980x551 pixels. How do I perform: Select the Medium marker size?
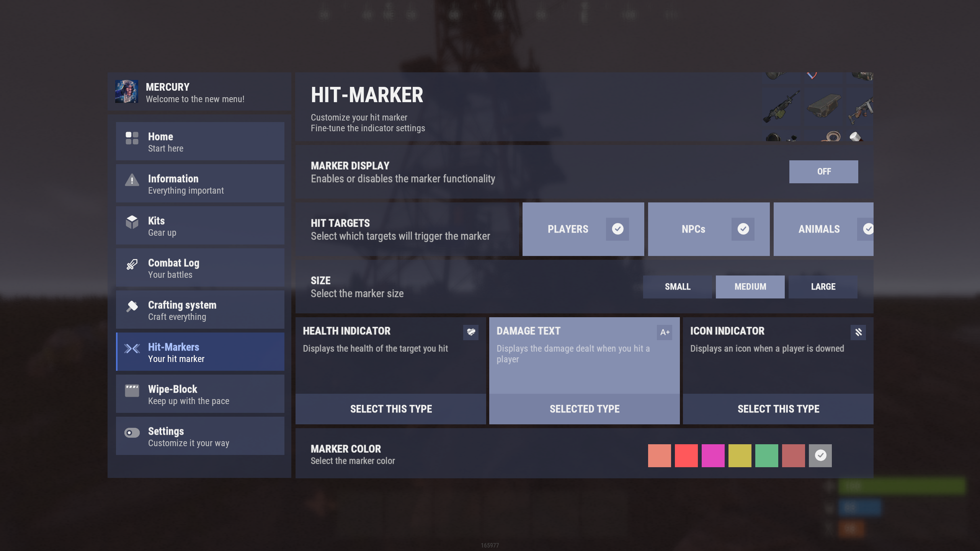coord(750,287)
